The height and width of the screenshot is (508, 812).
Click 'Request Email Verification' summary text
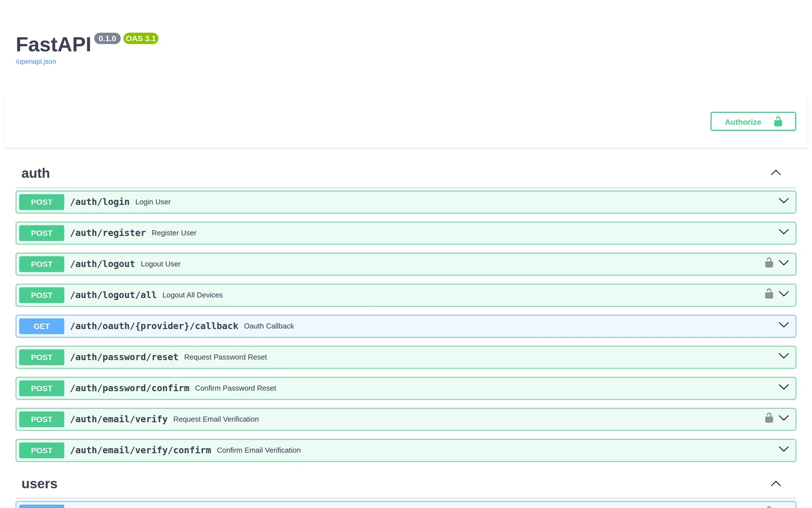pos(216,419)
